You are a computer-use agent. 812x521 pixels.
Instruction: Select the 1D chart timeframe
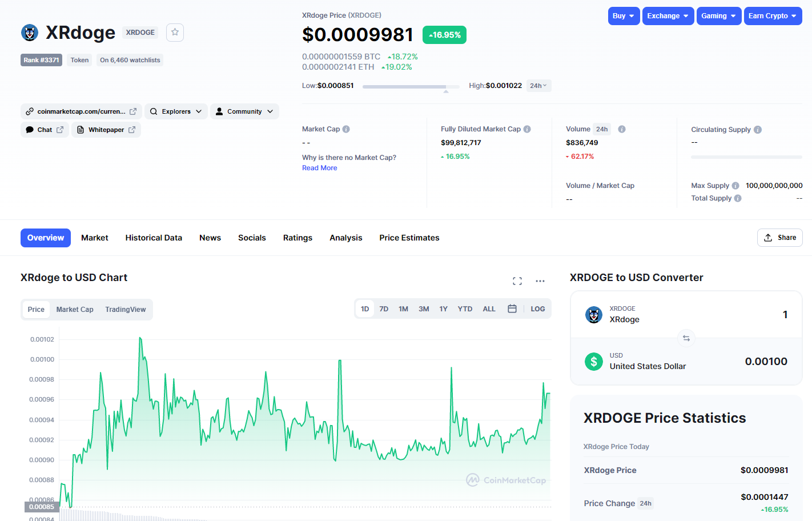point(365,308)
